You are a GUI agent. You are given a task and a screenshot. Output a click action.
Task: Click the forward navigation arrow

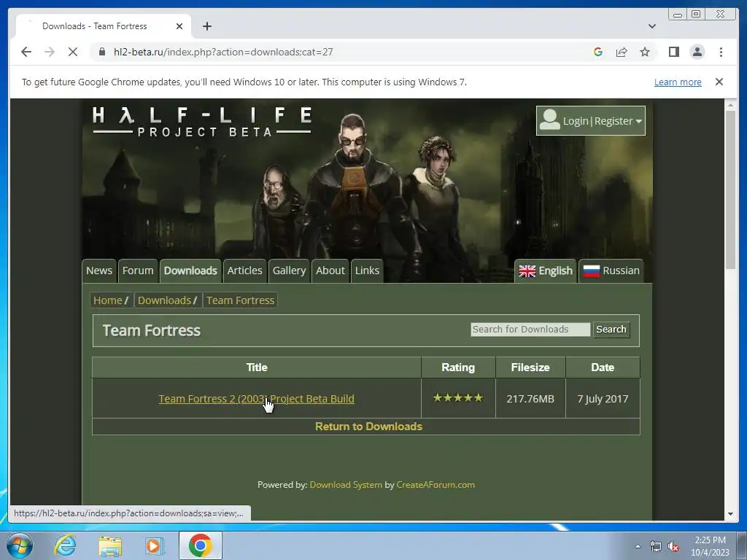point(50,52)
